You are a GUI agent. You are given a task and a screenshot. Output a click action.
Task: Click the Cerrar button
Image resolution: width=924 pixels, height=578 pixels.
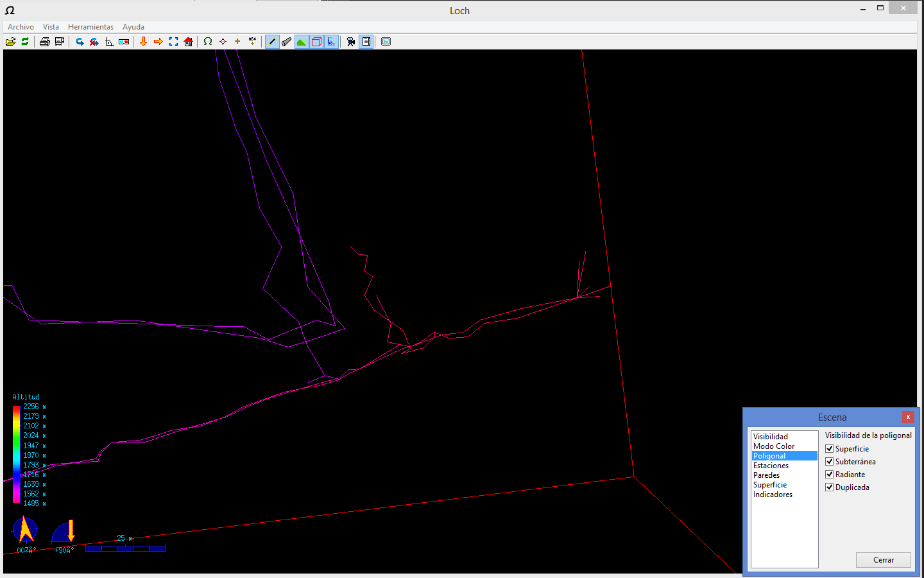[x=883, y=560]
